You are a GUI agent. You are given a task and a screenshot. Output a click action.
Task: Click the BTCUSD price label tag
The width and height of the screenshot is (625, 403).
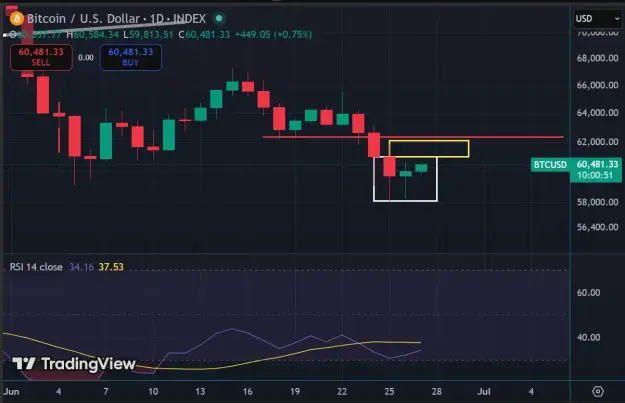coord(550,165)
